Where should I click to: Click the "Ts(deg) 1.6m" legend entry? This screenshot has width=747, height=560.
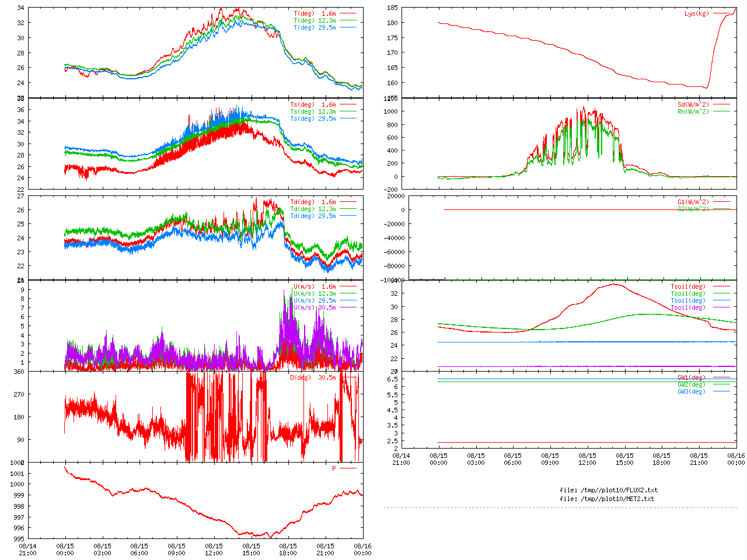pos(313,104)
